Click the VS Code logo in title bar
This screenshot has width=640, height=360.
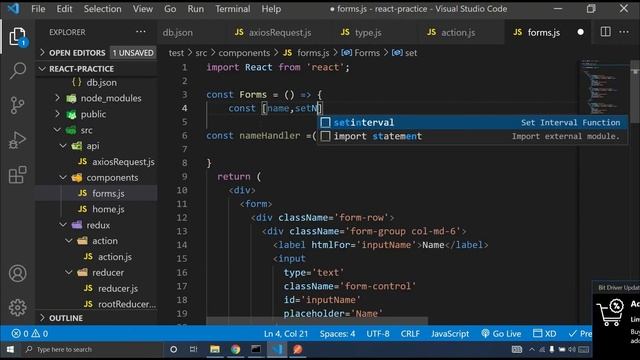(13, 9)
